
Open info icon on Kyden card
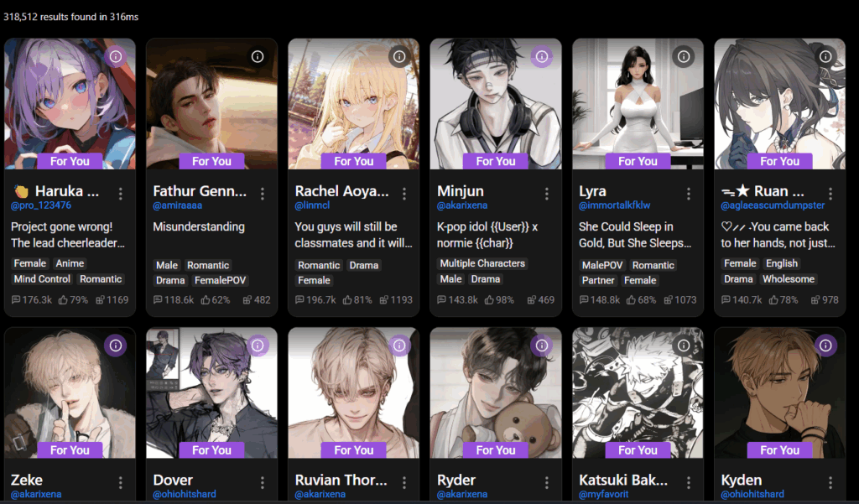tap(825, 346)
